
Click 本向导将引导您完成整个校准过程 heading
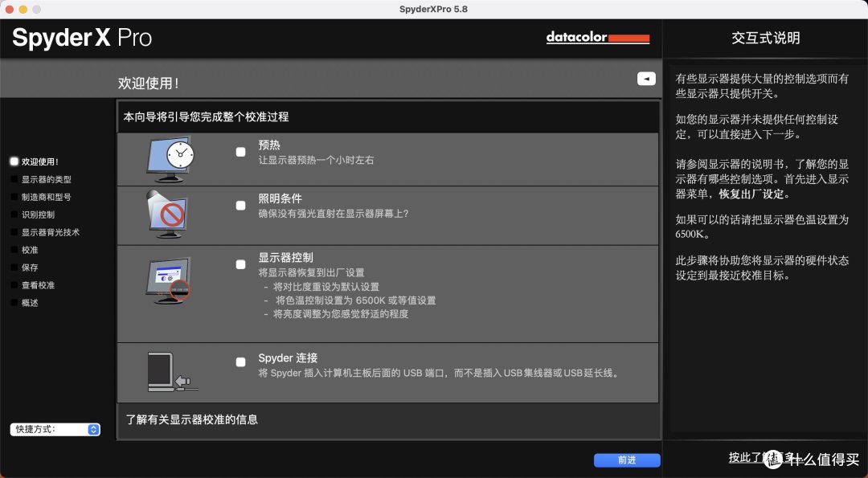(x=206, y=116)
